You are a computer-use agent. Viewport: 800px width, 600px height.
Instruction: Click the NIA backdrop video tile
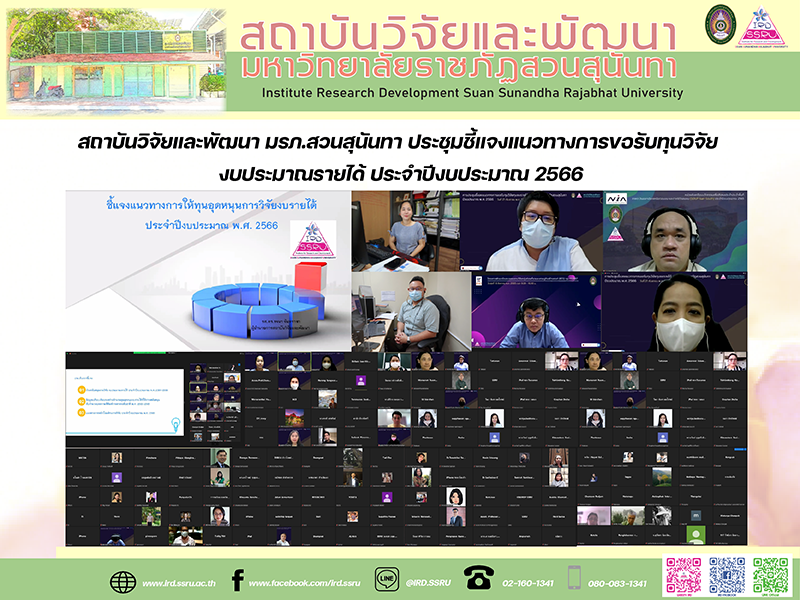[x=672, y=229]
